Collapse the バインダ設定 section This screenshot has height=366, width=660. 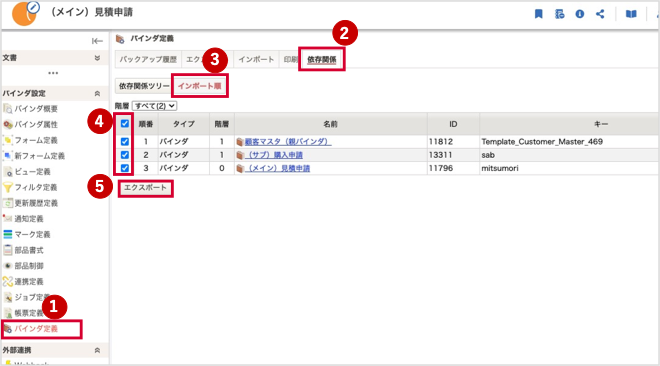coord(97,93)
